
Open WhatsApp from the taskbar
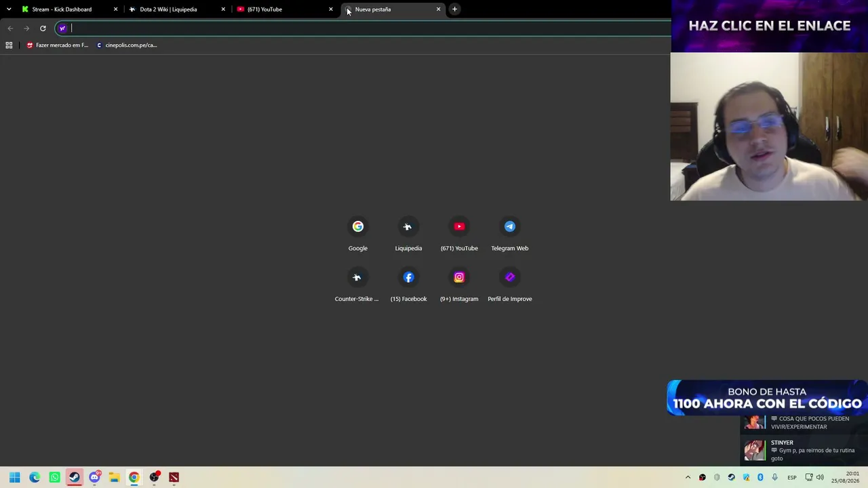pos(54,477)
